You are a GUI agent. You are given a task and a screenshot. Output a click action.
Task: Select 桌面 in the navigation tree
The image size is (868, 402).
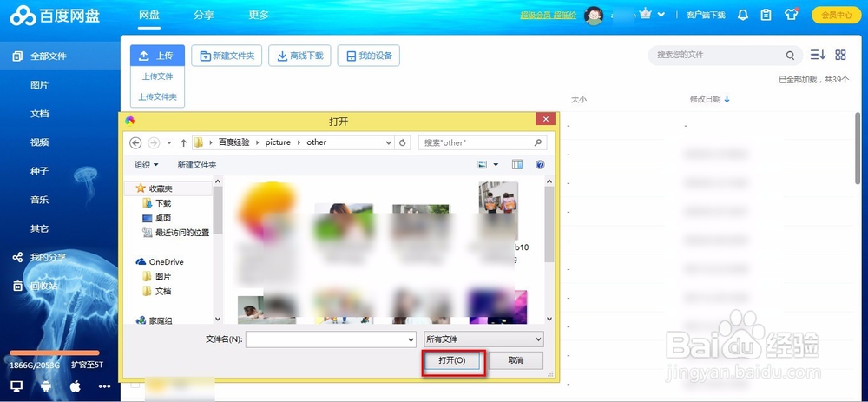tap(157, 218)
